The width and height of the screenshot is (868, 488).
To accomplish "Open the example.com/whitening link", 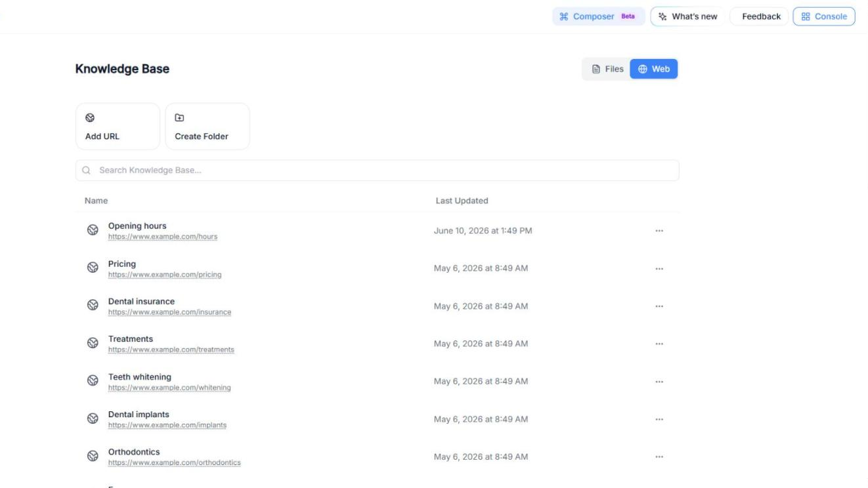I will (169, 388).
